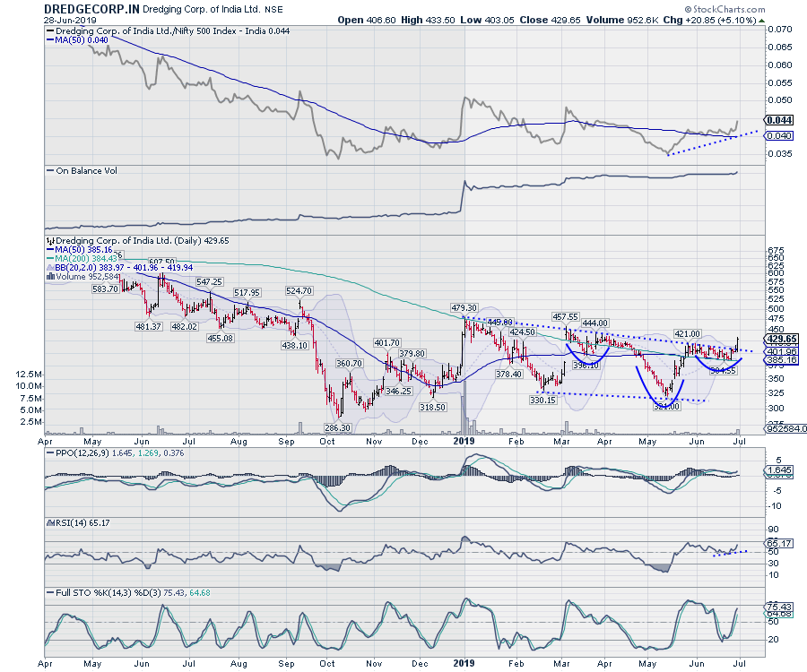Click the 481.37 low annotation
The height and width of the screenshot is (672, 807).
pos(148,326)
